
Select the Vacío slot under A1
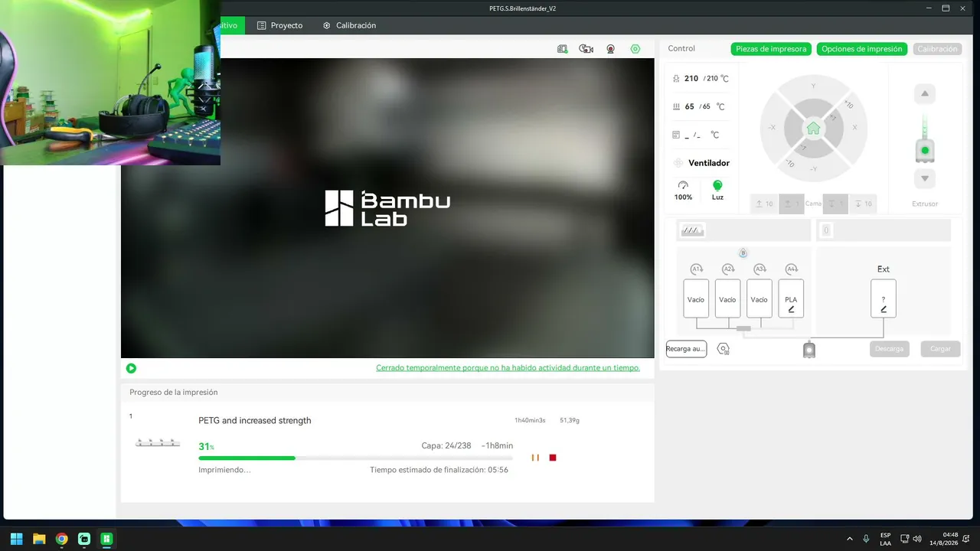pos(696,298)
